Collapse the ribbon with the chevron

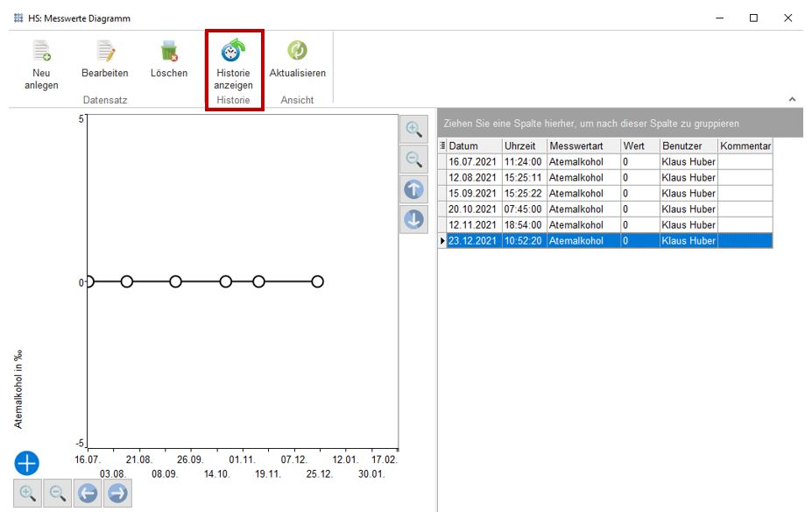pos(793,100)
